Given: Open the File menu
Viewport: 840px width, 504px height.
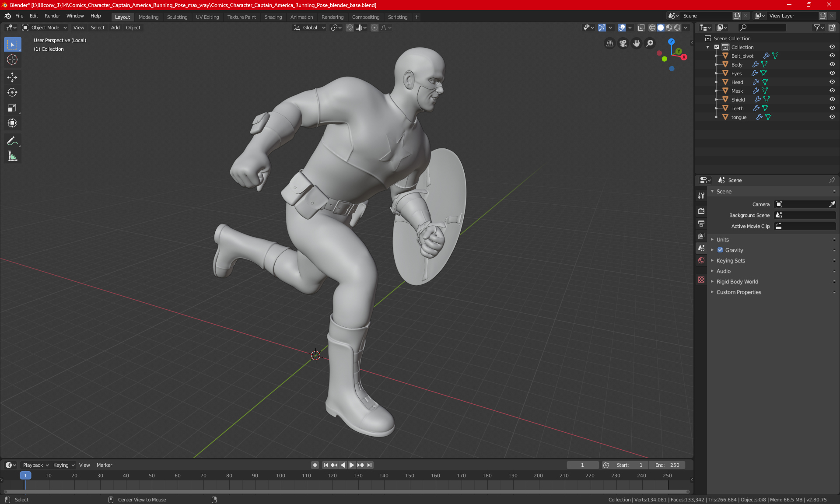Looking at the screenshot, I should point(19,16).
